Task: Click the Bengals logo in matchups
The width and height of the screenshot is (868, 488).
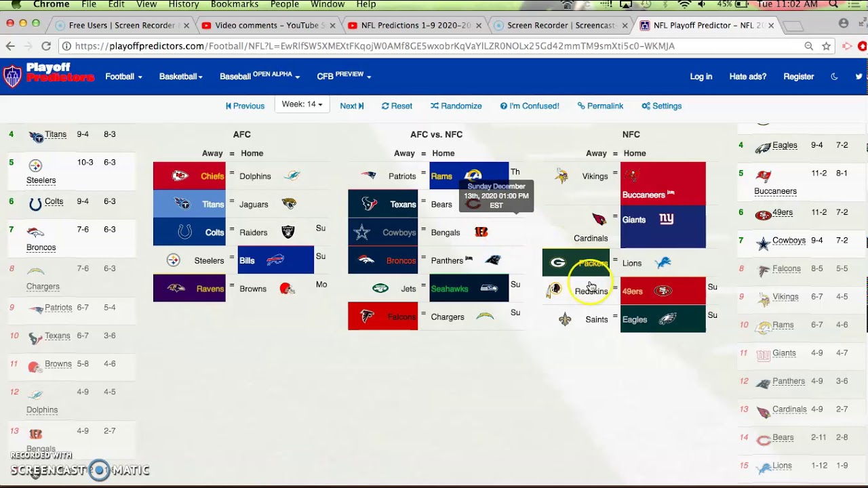Action: 481,232
